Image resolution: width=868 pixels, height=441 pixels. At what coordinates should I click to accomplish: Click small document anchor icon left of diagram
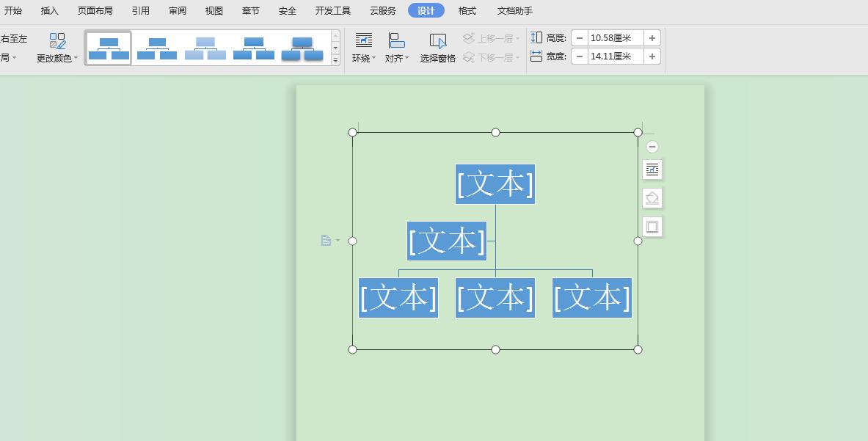326,240
